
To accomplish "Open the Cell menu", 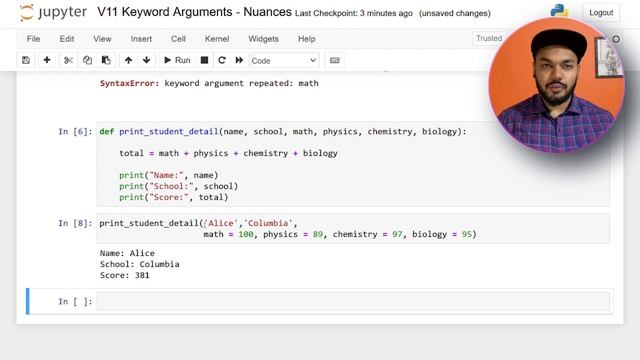I will point(178,39).
